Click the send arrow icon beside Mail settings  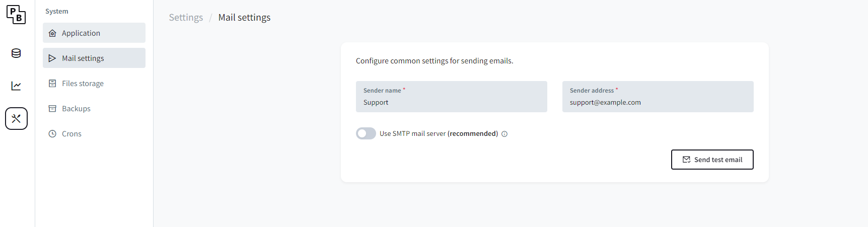tap(52, 58)
